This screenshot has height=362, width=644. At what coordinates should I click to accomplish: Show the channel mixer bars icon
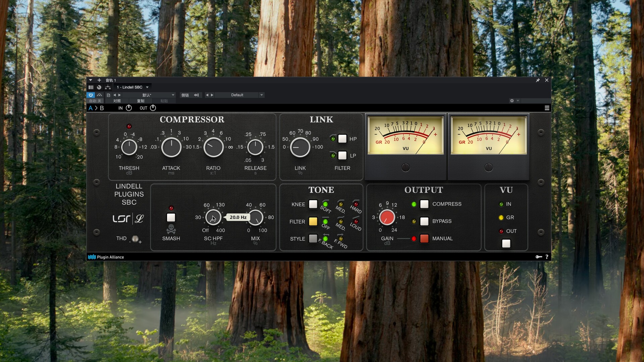click(91, 87)
